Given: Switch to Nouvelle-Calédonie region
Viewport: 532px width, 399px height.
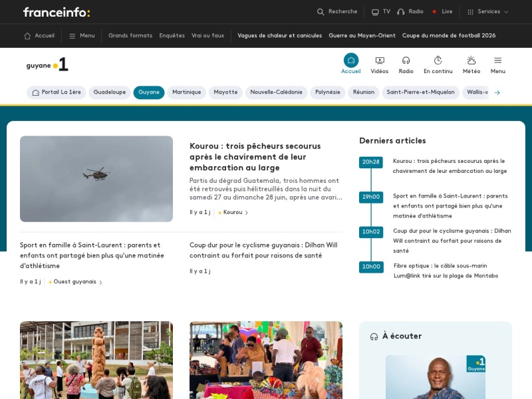Looking at the screenshot, I should 276,92.
